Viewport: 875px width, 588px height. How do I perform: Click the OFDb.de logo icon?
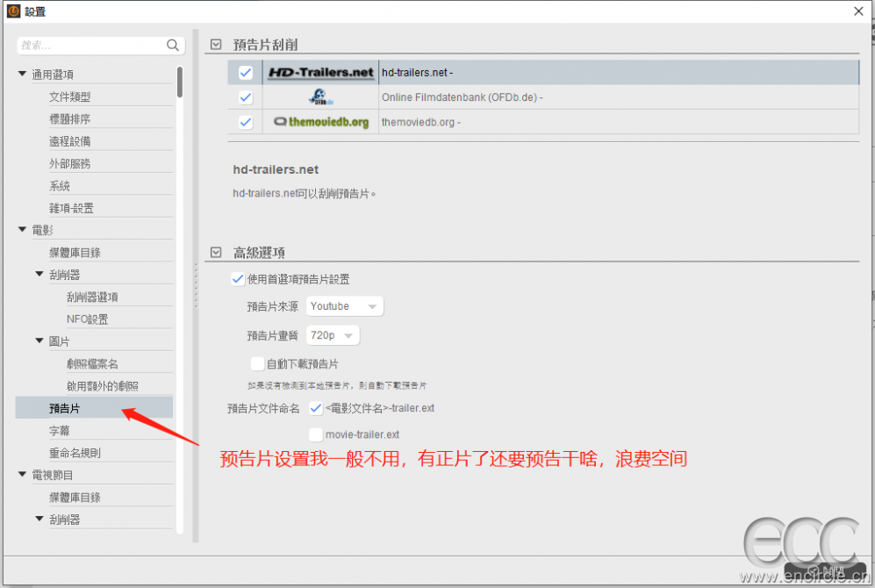tap(320, 97)
